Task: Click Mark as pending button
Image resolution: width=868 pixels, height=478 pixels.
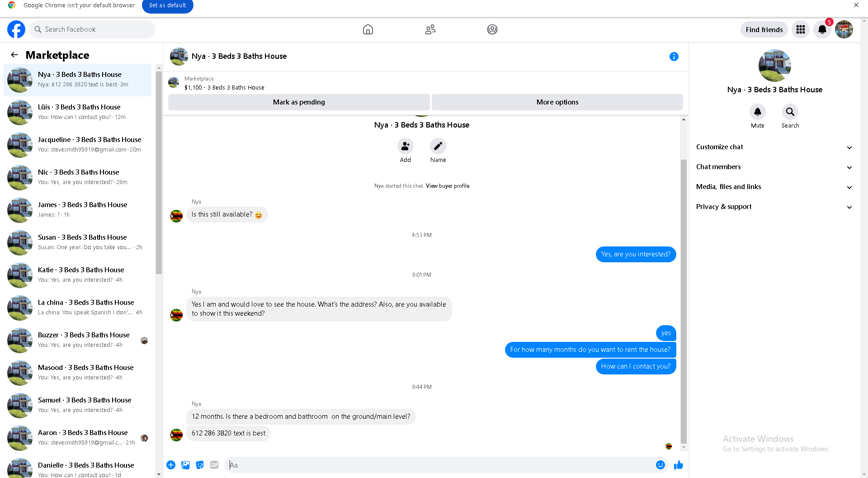Action: coord(299,102)
